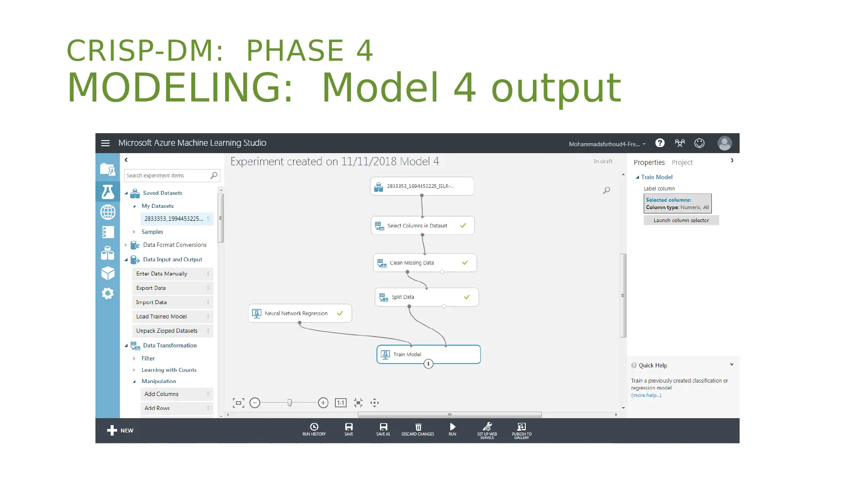Screen dimensions: 868x488
Task: Click the more help link in Quick Help
Action: click(x=646, y=394)
